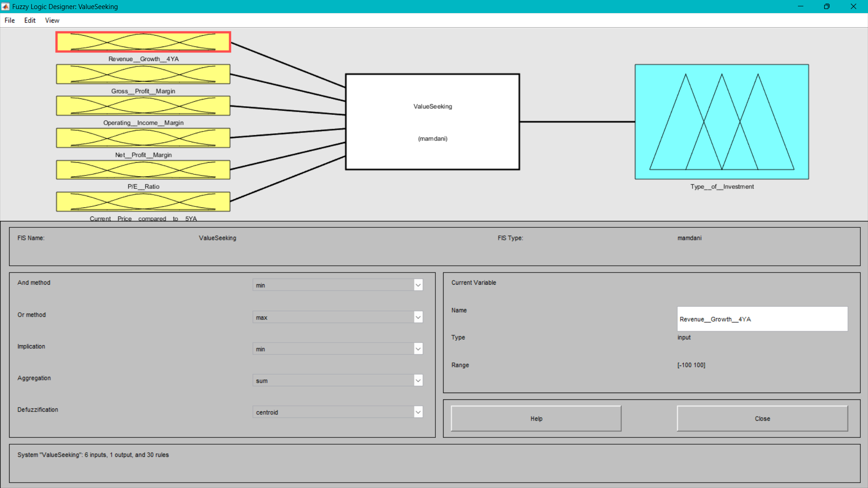The width and height of the screenshot is (868, 488).
Task: Click the MATLAB icon in the title bar
Action: (x=5, y=6)
